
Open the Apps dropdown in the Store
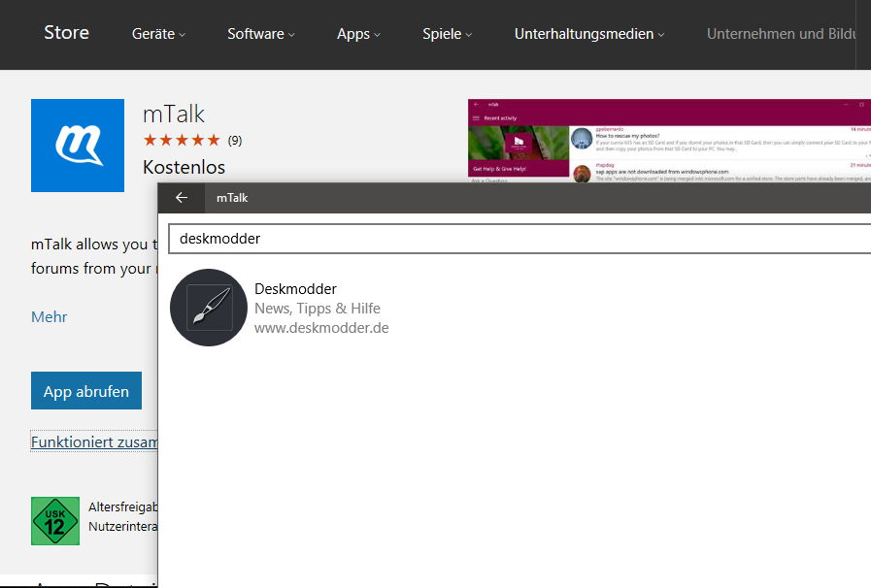coord(358,34)
